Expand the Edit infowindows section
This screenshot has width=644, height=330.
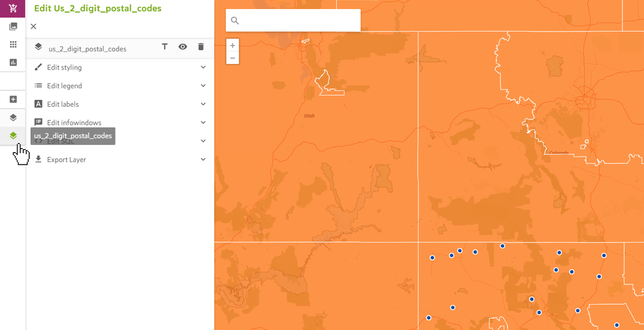click(121, 122)
